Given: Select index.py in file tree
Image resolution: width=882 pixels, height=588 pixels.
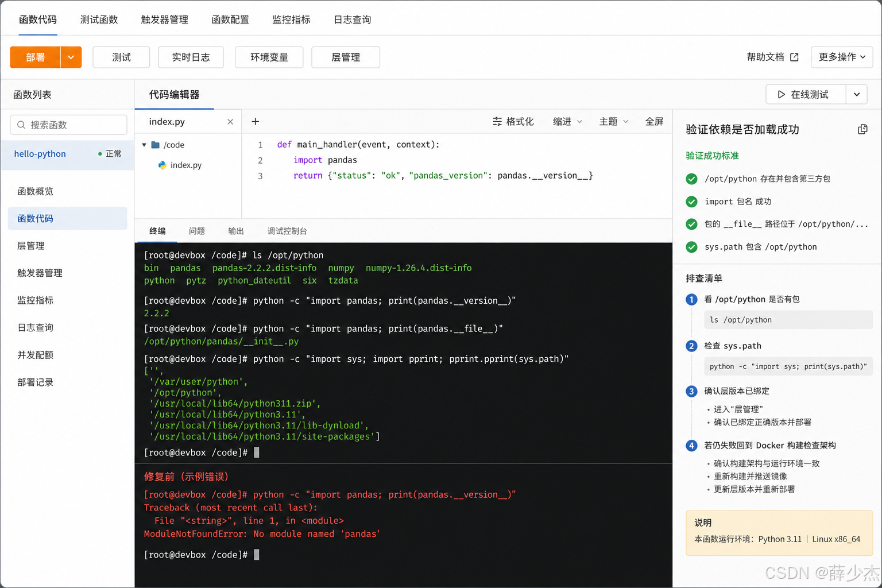Looking at the screenshot, I should pyautogui.click(x=186, y=165).
